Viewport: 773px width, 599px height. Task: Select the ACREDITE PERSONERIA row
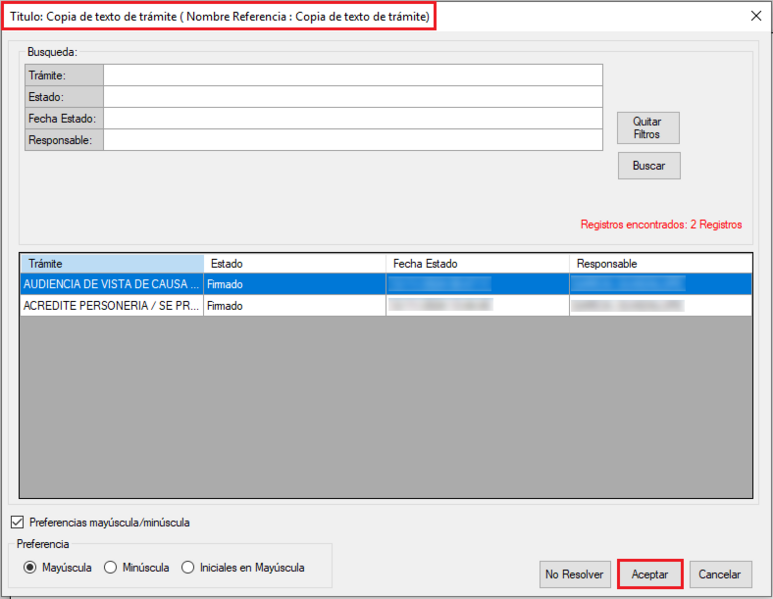click(111, 306)
